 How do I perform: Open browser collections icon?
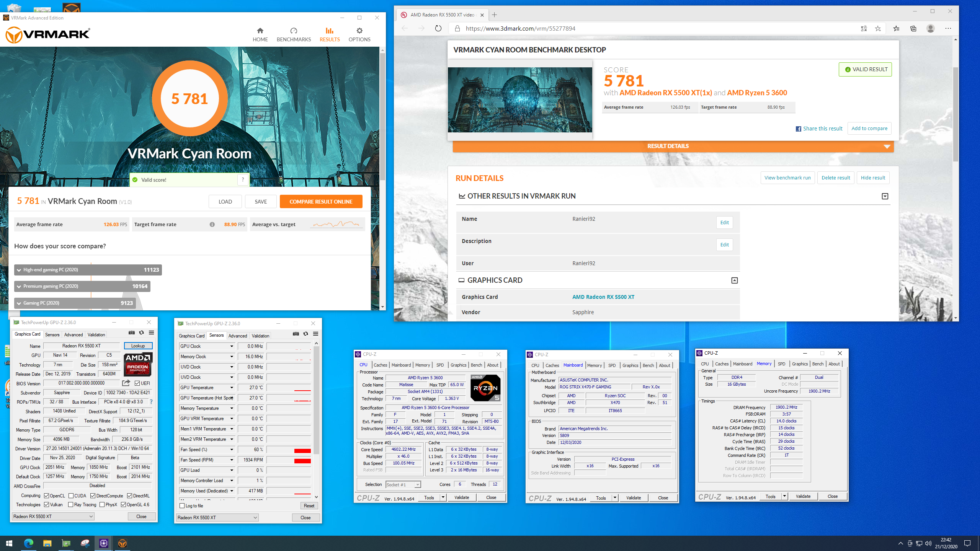coord(913,28)
